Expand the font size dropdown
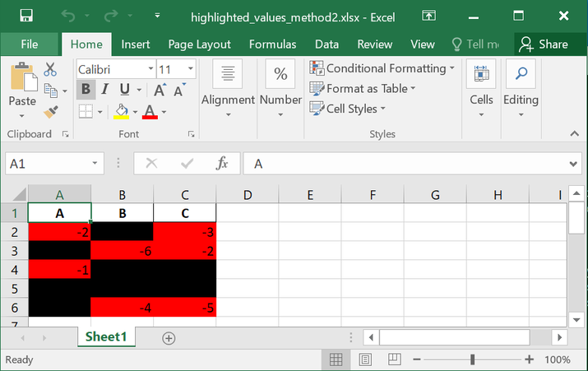Screen dimensions: 588x371 pos(188,70)
